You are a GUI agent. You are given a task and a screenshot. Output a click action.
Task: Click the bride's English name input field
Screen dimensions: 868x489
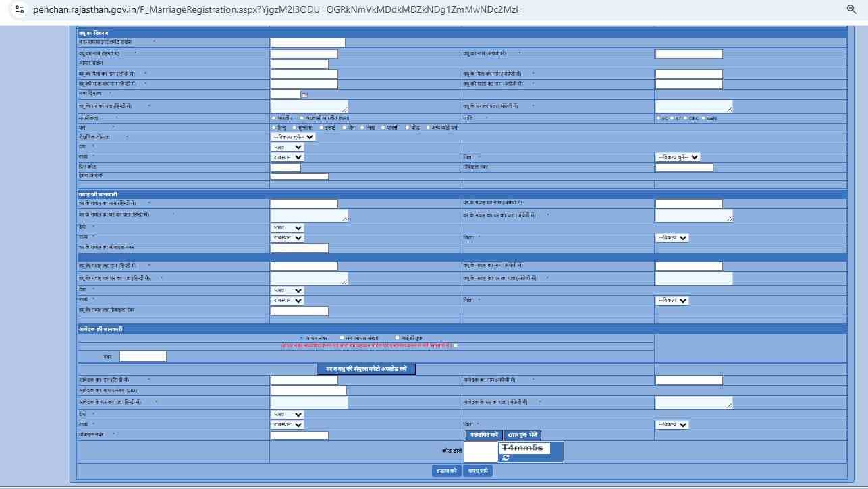tap(688, 54)
